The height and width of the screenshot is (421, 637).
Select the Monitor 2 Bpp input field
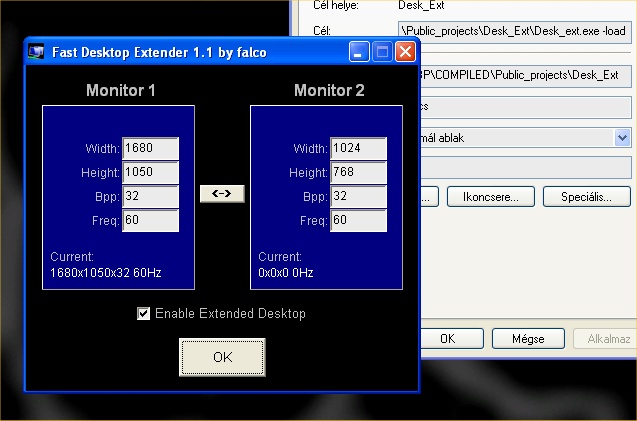tap(359, 196)
